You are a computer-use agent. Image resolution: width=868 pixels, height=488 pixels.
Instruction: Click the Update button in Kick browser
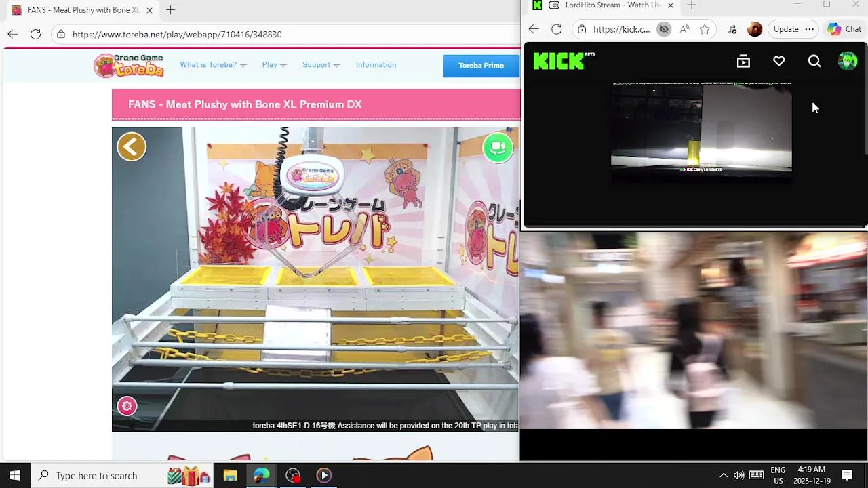pyautogui.click(x=786, y=29)
